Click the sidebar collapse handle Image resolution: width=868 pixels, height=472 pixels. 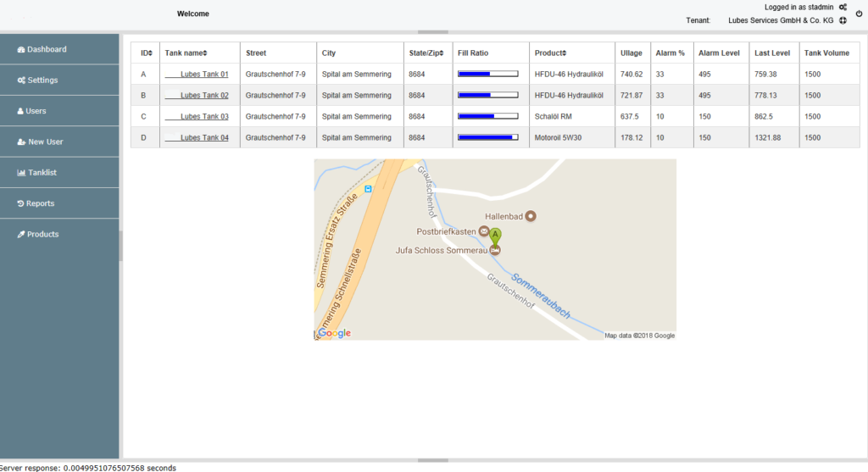[x=120, y=246]
